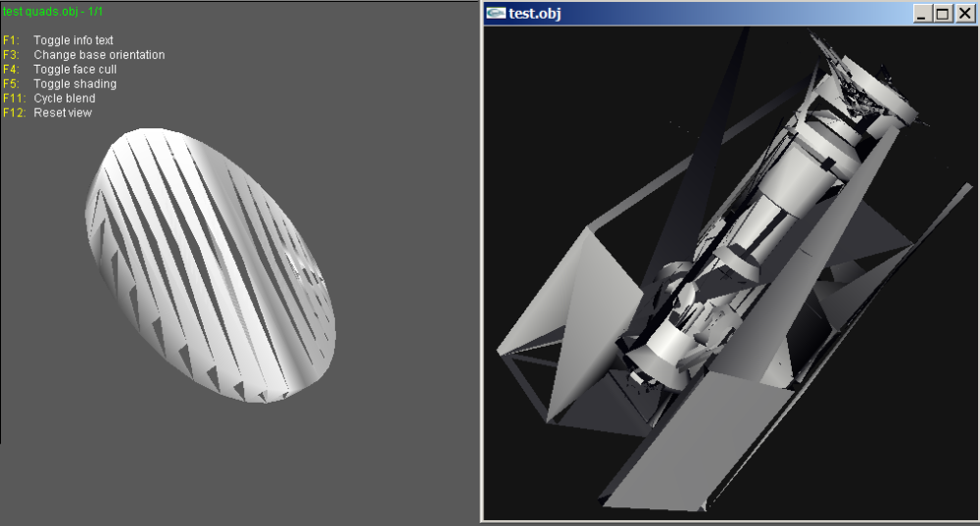The image size is (980, 526).
Task: Click the "Toggle shading" label
Action: [x=74, y=84]
